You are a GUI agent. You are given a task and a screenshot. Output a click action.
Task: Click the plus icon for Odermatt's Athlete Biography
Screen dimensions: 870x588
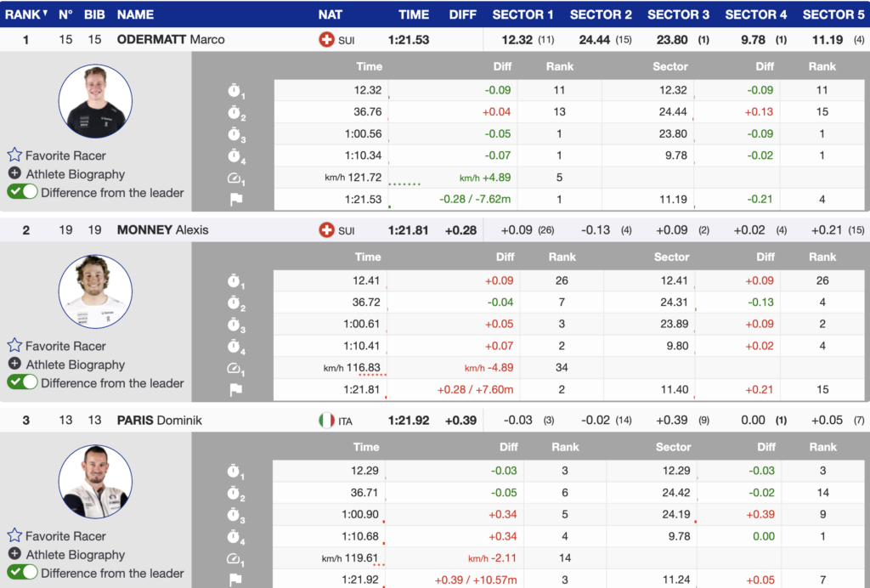pyautogui.click(x=14, y=174)
